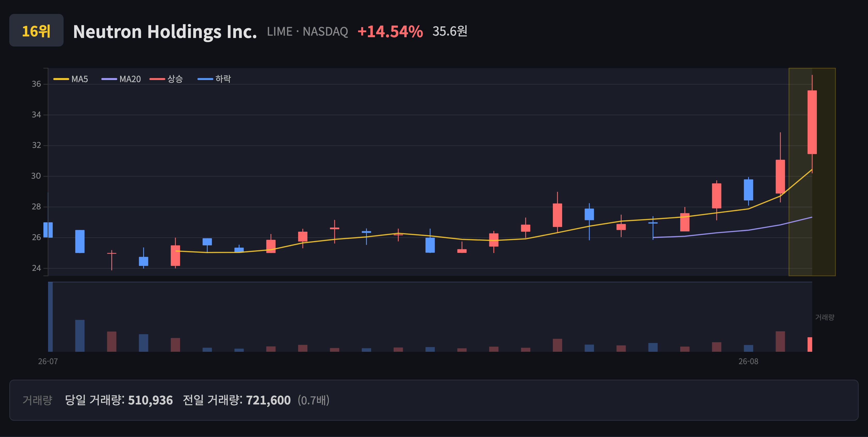Click the 26-08 date axis label
Viewport: 868px width, 437px height.
point(748,362)
